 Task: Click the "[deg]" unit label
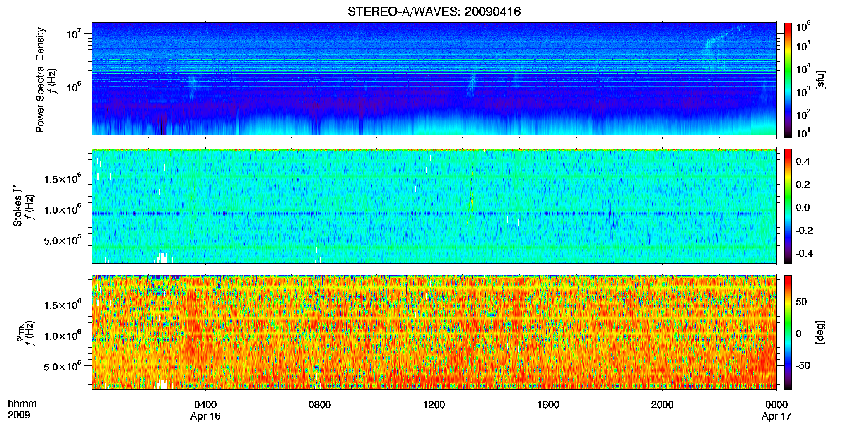[820, 332]
